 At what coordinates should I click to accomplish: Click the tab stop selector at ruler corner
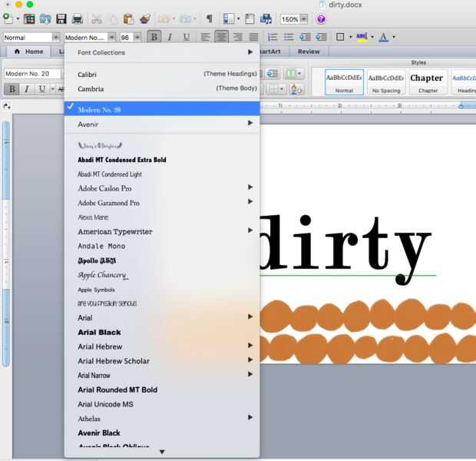click(x=7, y=106)
